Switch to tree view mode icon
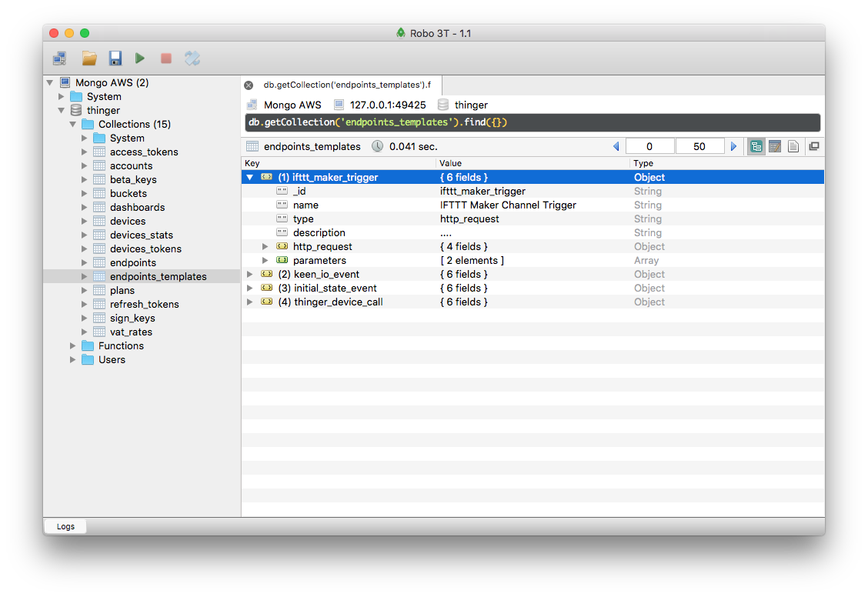The height and width of the screenshot is (597, 868). coord(756,147)
